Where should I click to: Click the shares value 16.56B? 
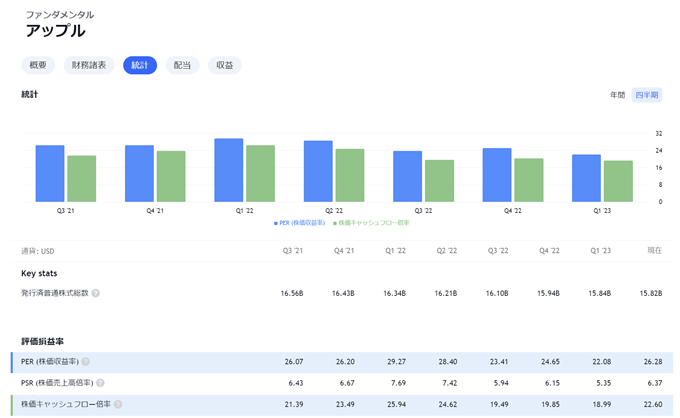(292, 293)
